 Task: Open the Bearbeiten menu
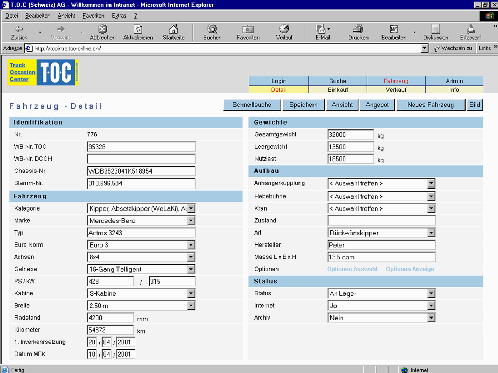pyautogui.click(x=37, y=16)
